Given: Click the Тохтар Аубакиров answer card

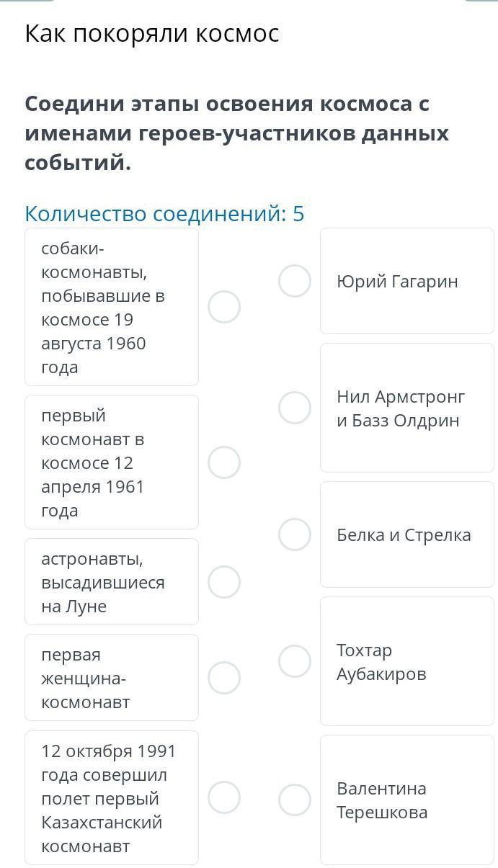Looking at the screenshot, I should (x=407, y=661).
